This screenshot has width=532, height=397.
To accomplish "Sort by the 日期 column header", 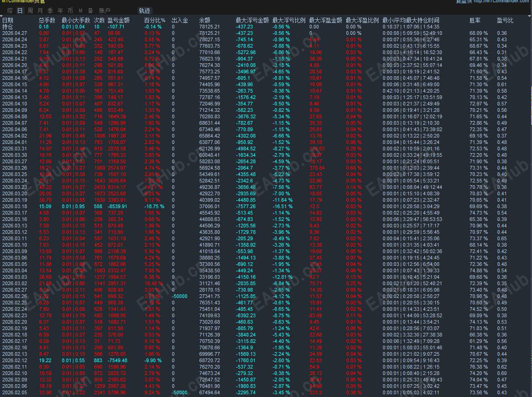I will tap(8, 20).
